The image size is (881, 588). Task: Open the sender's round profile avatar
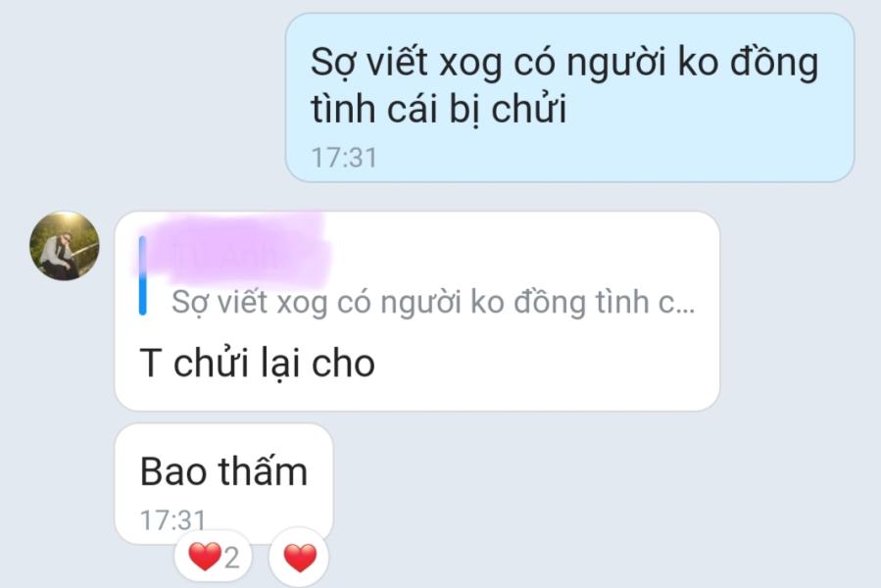(x=64, y=246)
